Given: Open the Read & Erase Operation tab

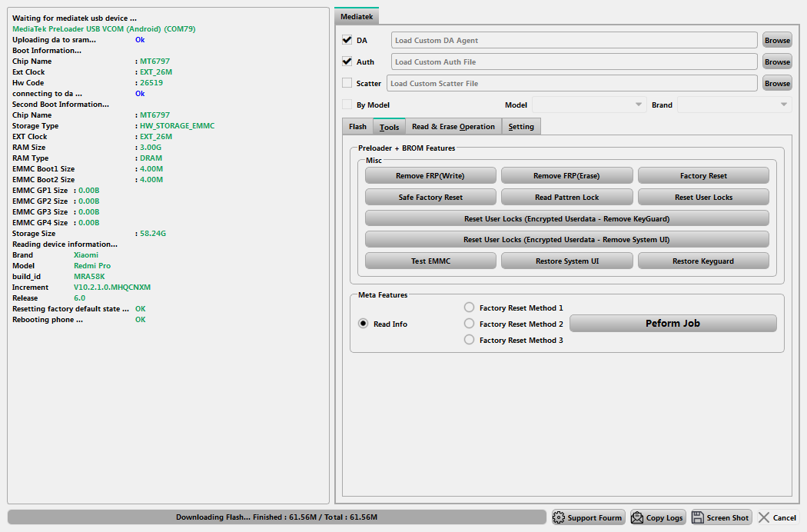Looking at the screenshot, I should point(453,127).
